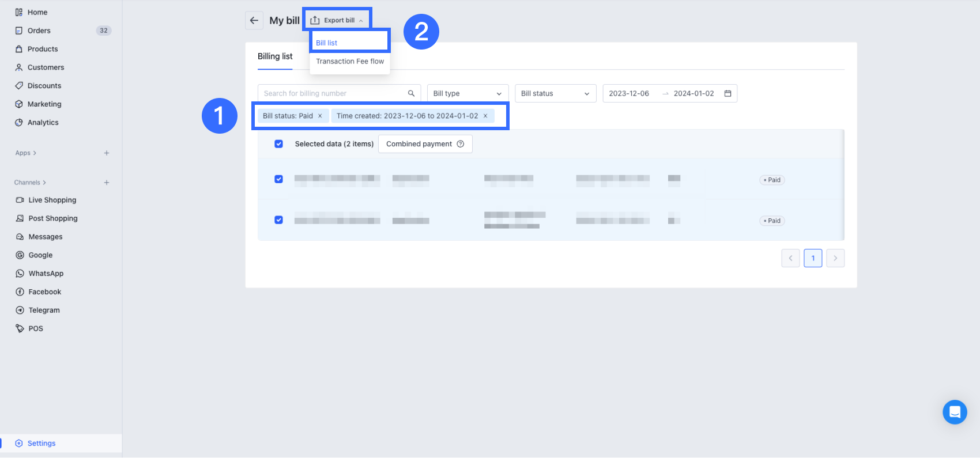Click the Settings gear icon
Screen dimensions: 980x458
point(19,444)
